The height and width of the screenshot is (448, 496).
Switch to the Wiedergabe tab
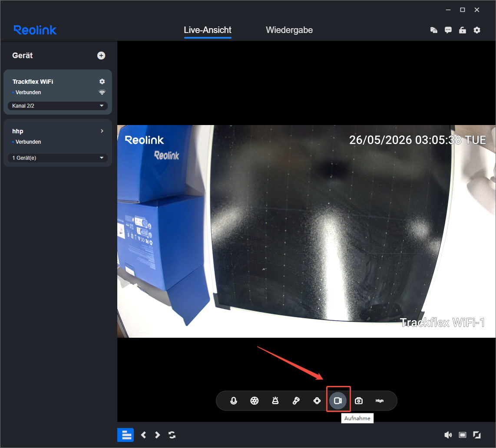pyautogui.click(x=289, y=30)
